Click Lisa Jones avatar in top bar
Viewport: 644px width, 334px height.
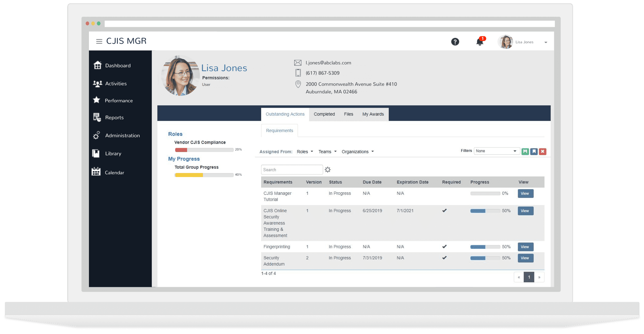506,42
